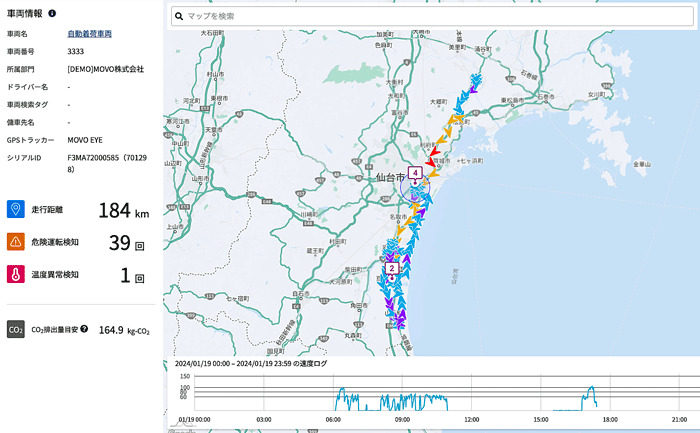This screenshot has width=700, height=433.
Task: Click vehicle number 3333
Action: 75,51
